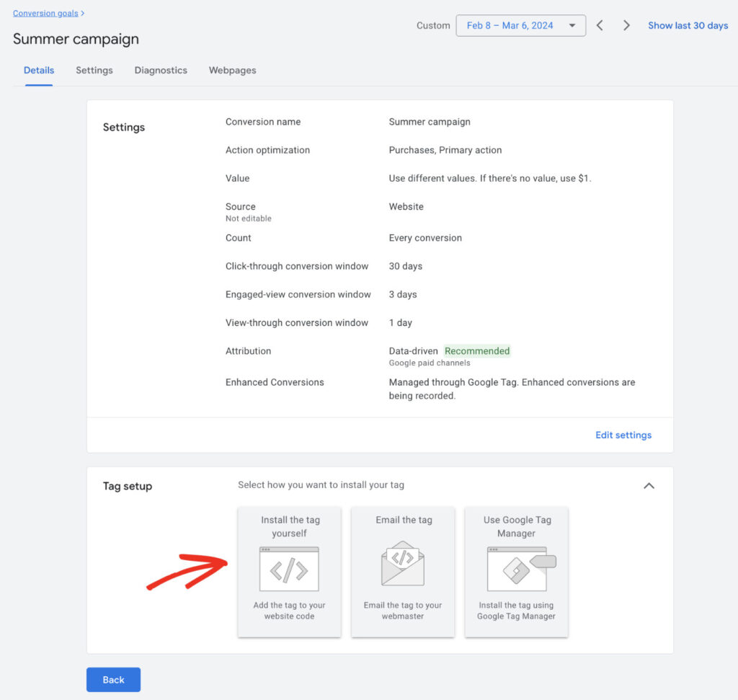
Task: Choose the Email the tag envelope option
Action: 403,572
